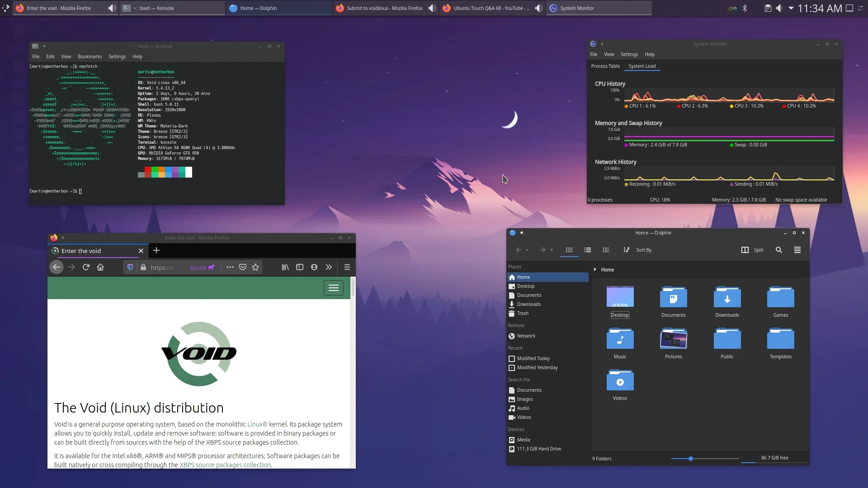Go forward in Firefox
Image resolution: width=868 pixels, height=488 pixels.
click(71, 267)
